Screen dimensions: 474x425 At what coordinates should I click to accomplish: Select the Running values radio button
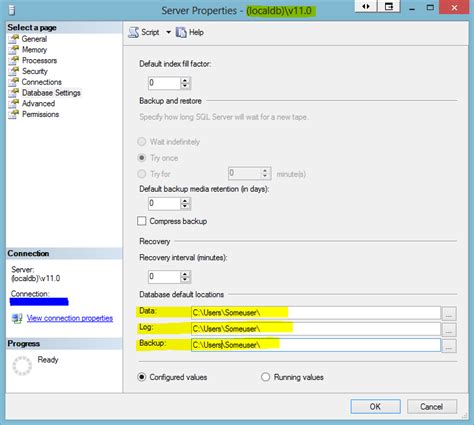[x=265, y=377]
